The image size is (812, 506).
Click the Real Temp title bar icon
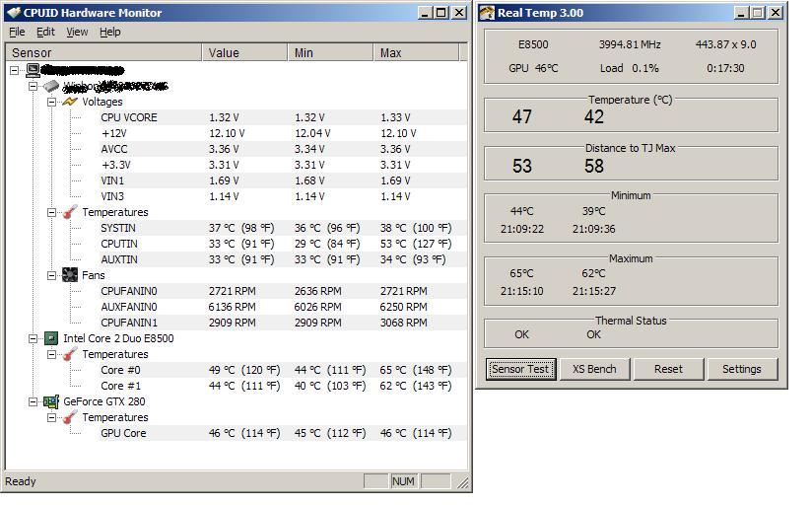tap(487, 13)
